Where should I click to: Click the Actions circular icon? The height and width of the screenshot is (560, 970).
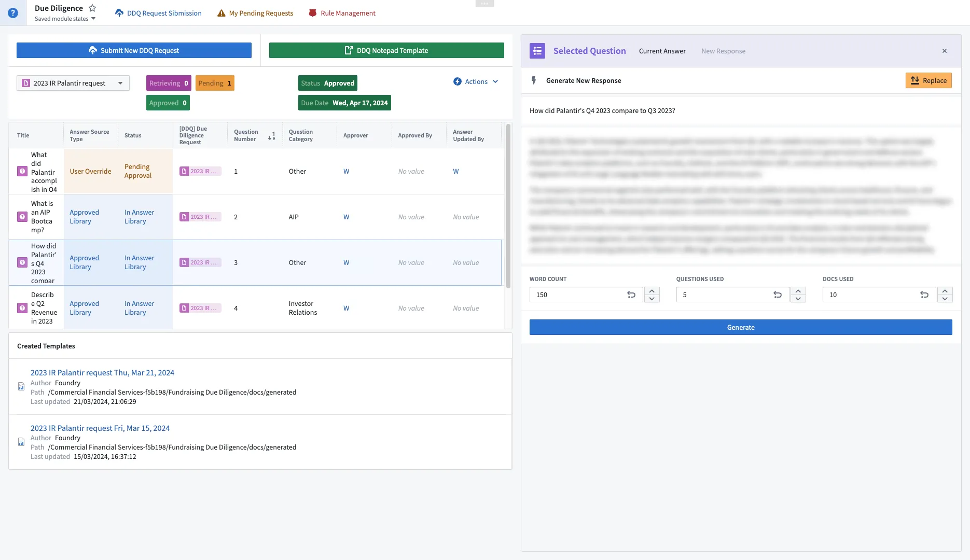click(x=458, y=81)
